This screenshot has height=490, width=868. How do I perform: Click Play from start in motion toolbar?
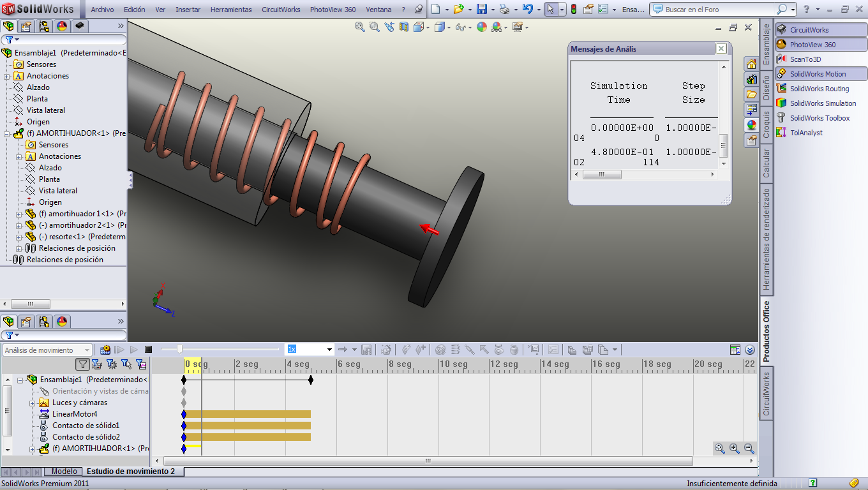(x=119, y=350)
